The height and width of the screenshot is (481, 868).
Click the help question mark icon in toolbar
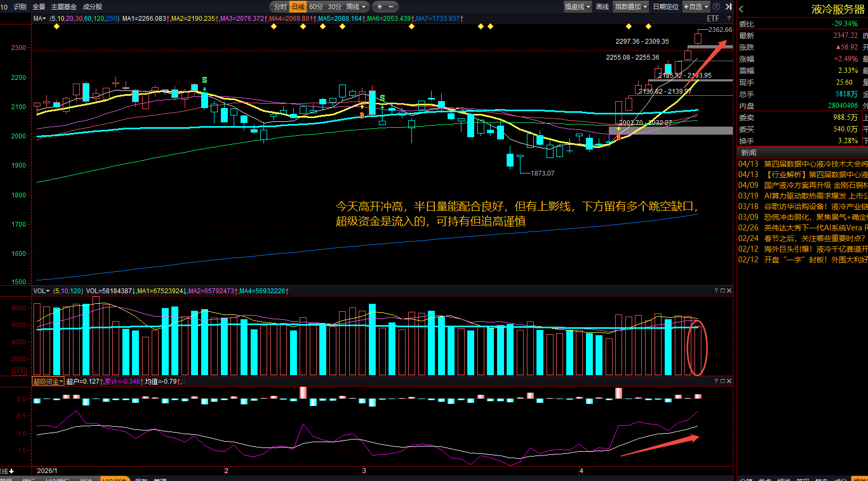(716, 7)
